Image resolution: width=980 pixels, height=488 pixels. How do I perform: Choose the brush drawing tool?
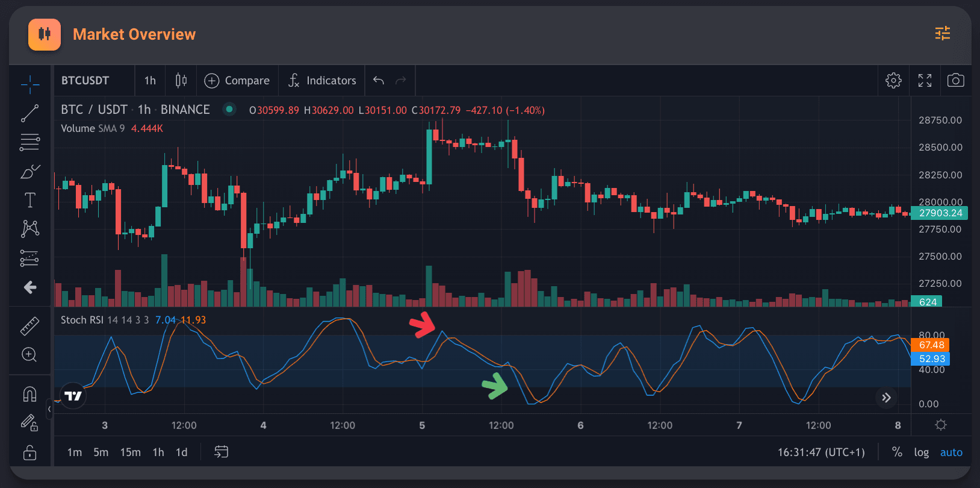tap(29, 172)
